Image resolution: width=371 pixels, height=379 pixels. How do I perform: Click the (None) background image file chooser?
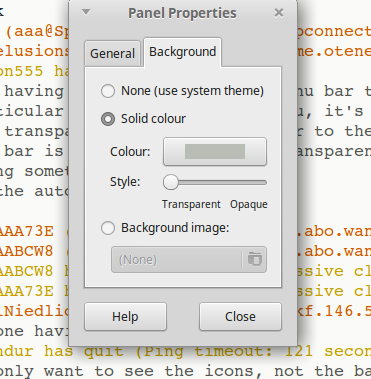tap(189, 260)
